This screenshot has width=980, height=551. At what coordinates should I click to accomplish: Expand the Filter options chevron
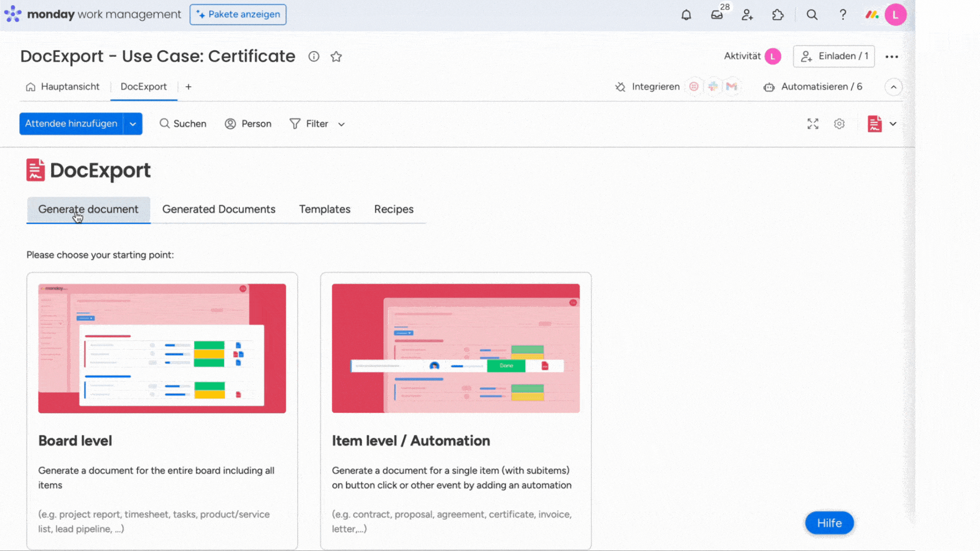(x=341, y=124)
